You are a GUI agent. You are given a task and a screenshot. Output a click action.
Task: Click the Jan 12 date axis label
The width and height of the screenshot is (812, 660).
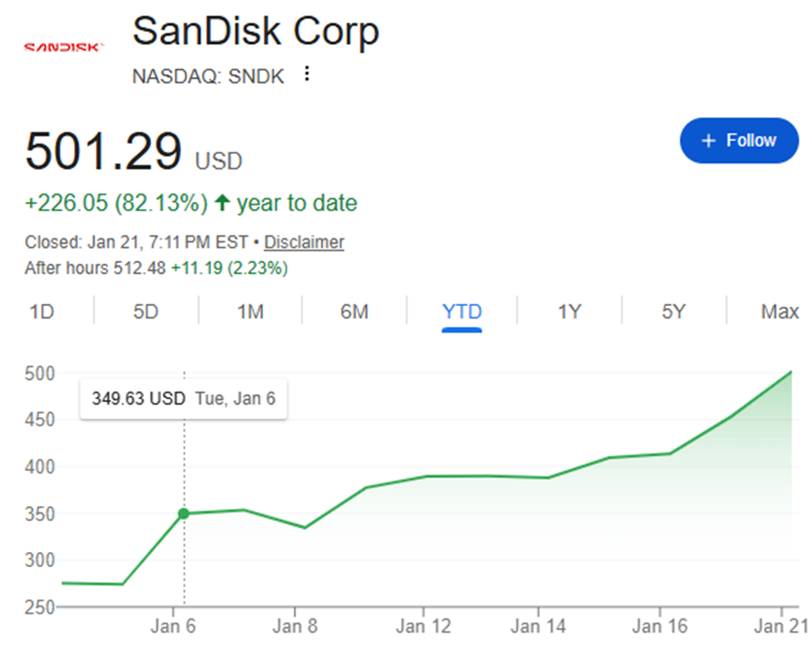[424, 626]
